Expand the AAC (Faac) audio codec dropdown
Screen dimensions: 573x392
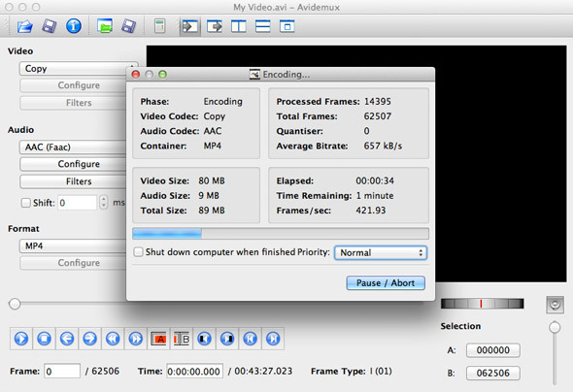(x=73, y=147)
